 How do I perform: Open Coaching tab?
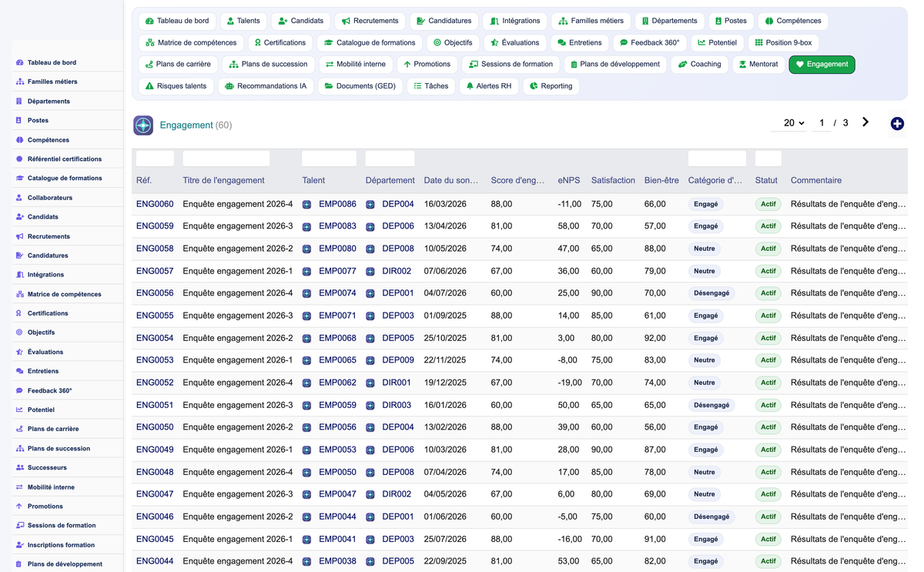(x=699, y=65)
